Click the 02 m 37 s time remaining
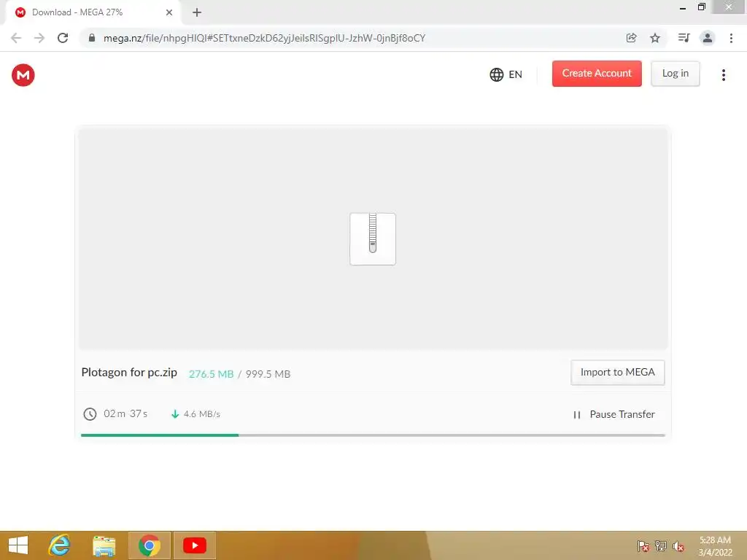 (125, 414)
